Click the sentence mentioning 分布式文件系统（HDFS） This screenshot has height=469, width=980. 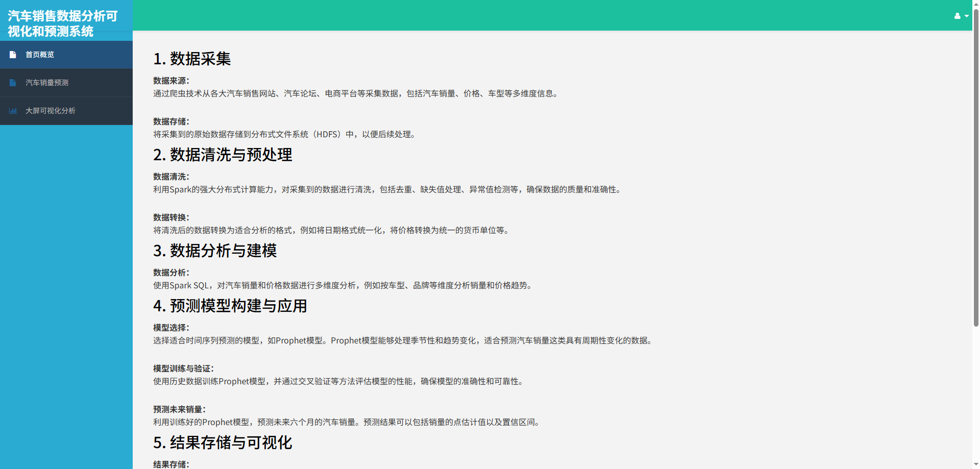click(x=286, y=134)
